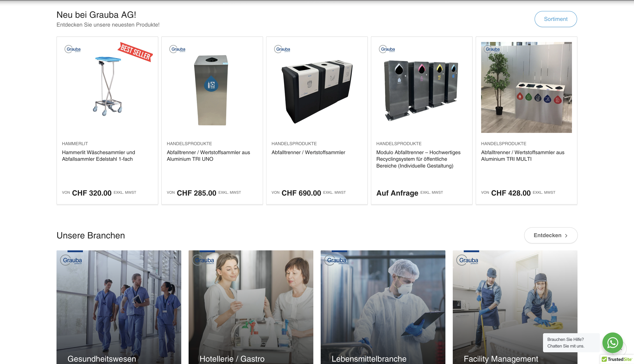The image size is (634, 364).
Task: Click the CHF 690.00 price
Action: tap(301, 193)
